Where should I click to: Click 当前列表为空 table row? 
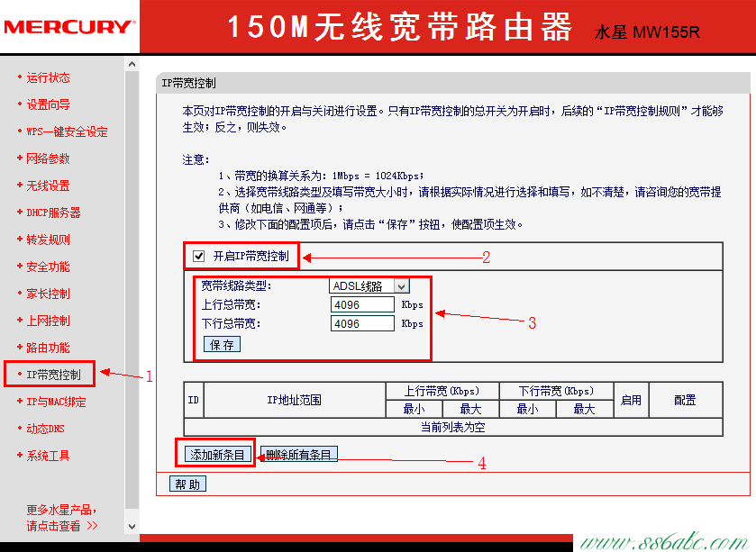click(x=452, y=427)
